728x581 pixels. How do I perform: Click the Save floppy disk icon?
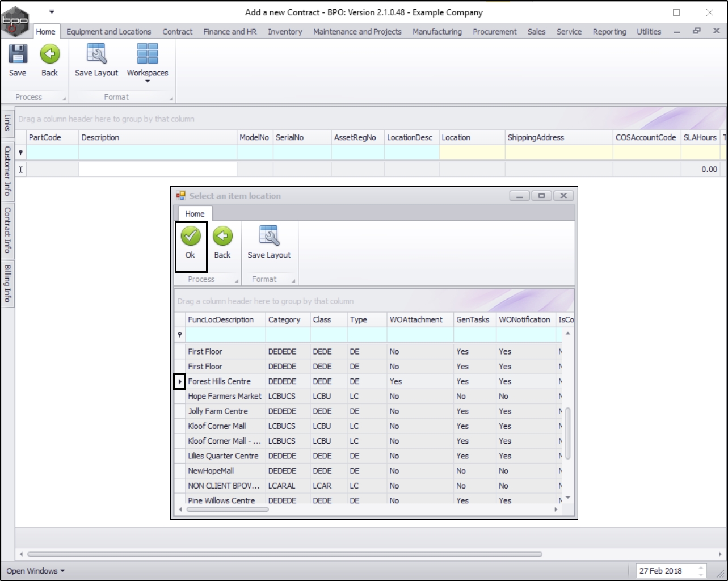click(18, 54)
